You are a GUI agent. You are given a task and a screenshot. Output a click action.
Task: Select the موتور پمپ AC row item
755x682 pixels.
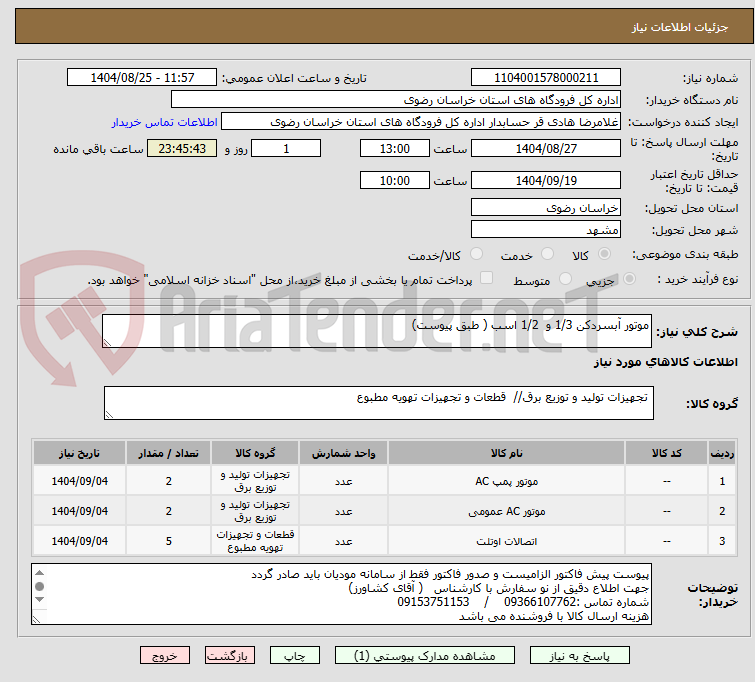(507, 481)
